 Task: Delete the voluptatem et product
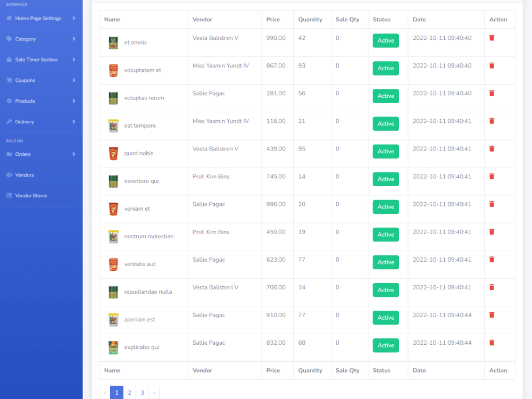coord(492,65)
